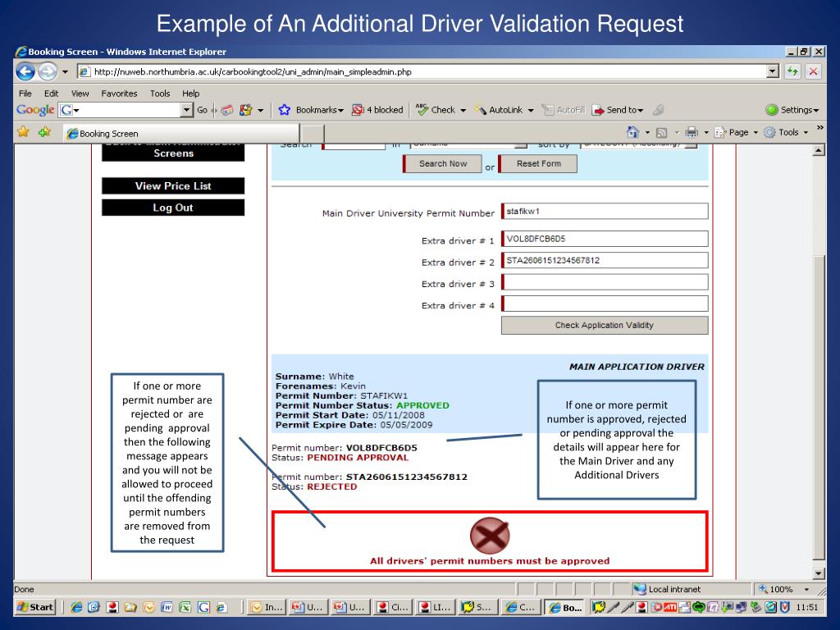Open the Bookmarks dropdown on Google toolbar

pyautogui.click(x=340, y=111)
